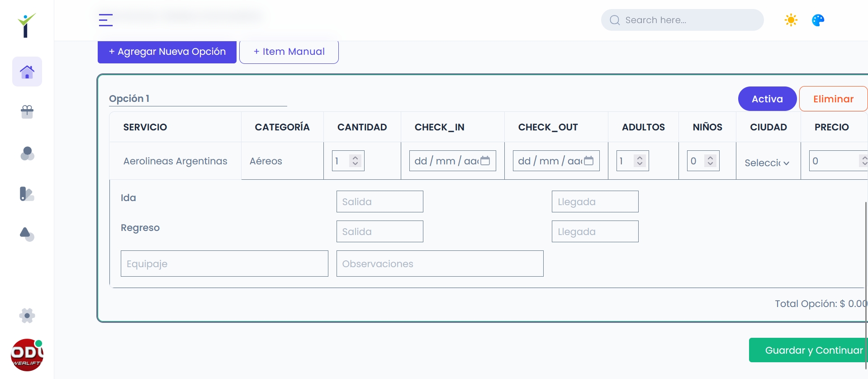Click the home icon in the sidebar
The width and height of the screenshot is (868, 379).
point(27,72)
